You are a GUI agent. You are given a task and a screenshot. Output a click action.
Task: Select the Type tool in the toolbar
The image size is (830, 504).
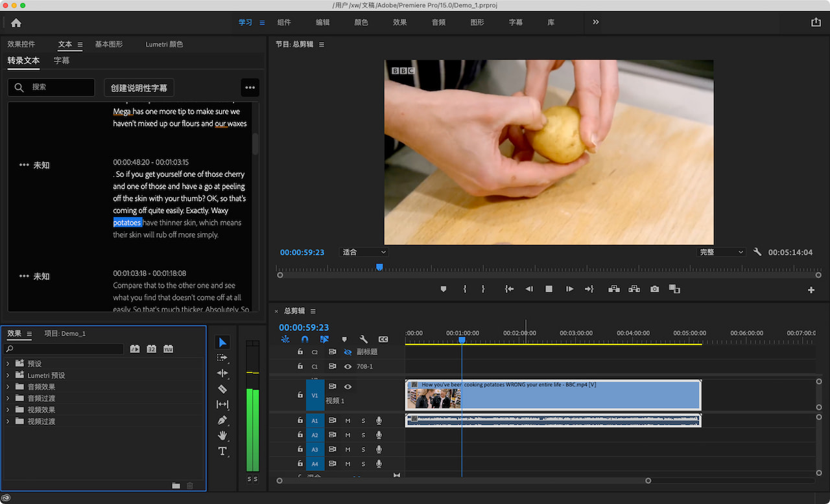tap(222, 452)
